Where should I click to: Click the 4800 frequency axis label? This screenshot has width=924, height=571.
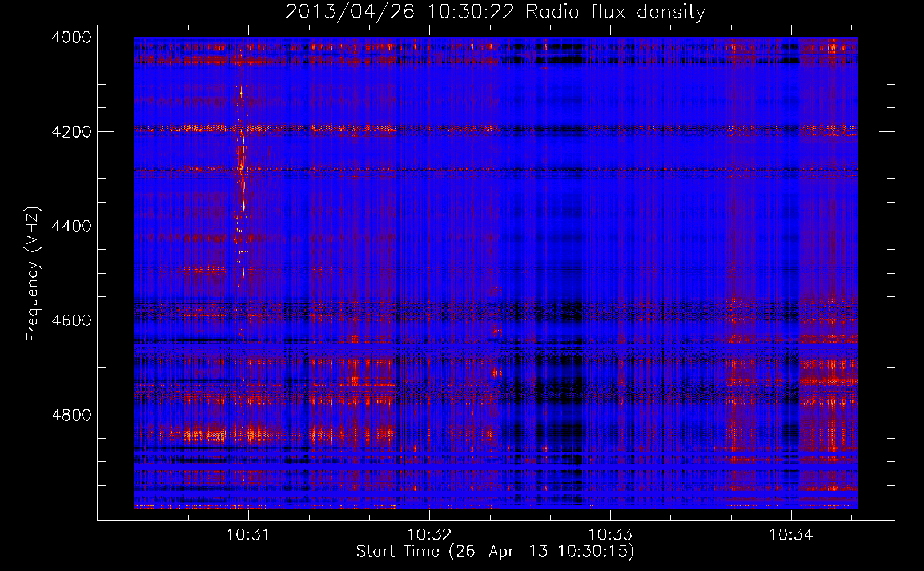[71, 415]
